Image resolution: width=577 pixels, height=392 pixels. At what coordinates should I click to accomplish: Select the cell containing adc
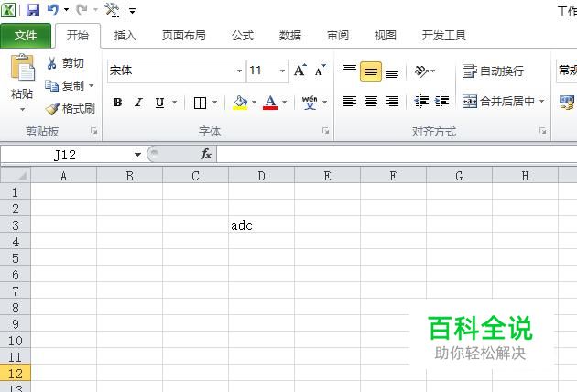pyautogui.click(x=261, y=225)
